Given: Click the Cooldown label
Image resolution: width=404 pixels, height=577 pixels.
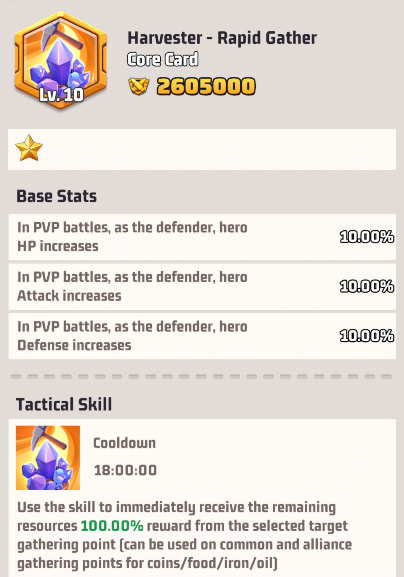Looking at the screenshot, I should point(124,443).
